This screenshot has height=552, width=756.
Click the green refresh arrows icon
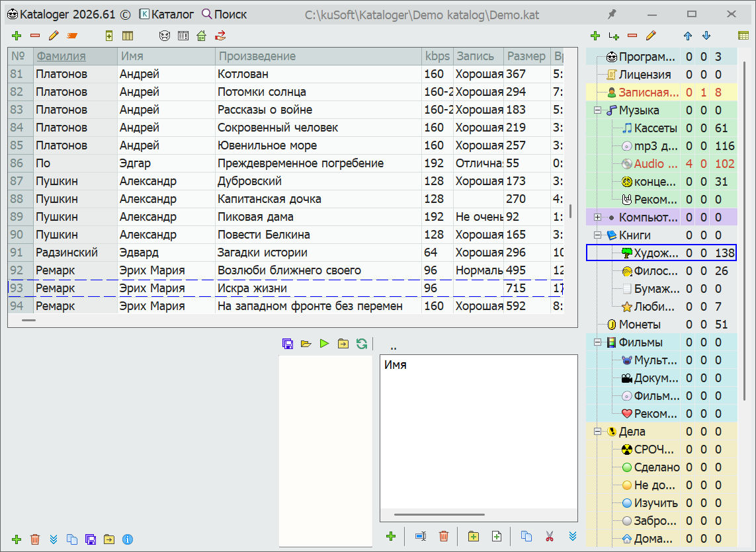click(361, 343)
